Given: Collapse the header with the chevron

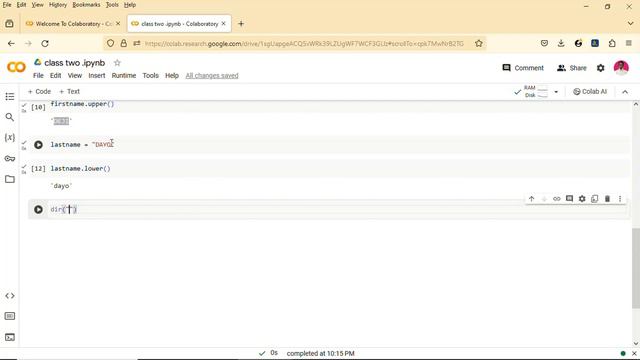Looking at the screenshot, I should pos(625,92).
